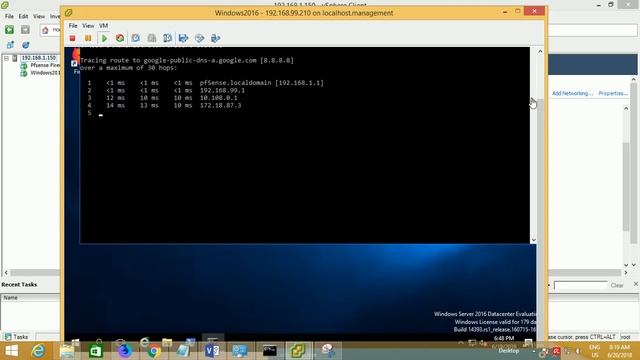640x360 pixels.
Task: Select the Windows2016 VM in inventory tree
Action: (x=45, y=73)
